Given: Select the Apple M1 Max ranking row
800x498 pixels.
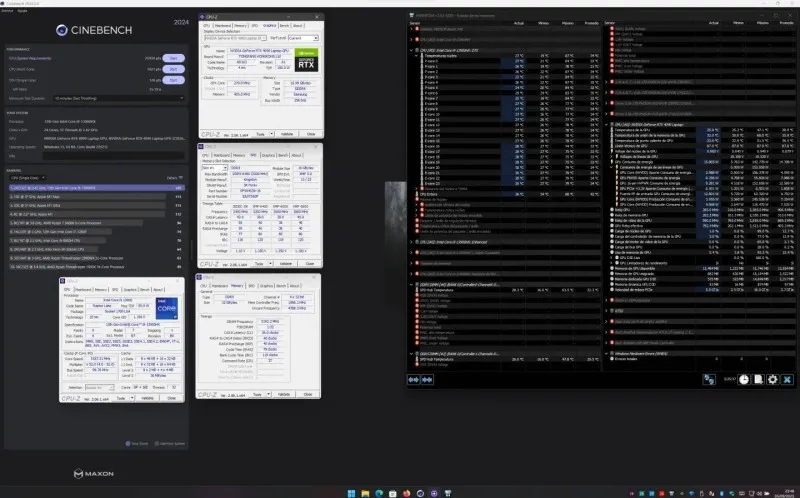Looking at the screenshot, I should pyautogui.click(x=97, y=196).
